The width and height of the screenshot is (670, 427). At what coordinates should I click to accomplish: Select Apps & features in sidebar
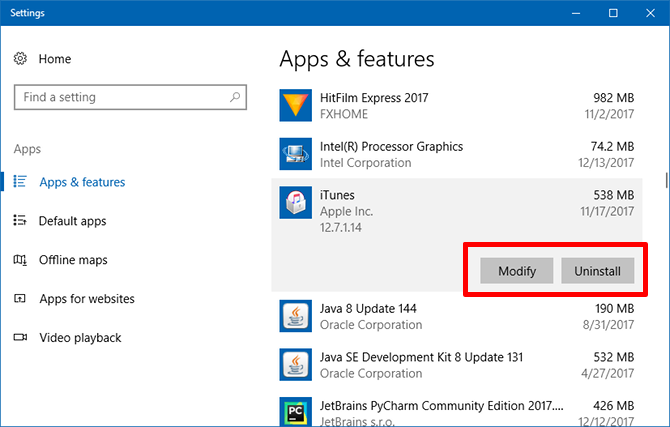tap(82, 182)
